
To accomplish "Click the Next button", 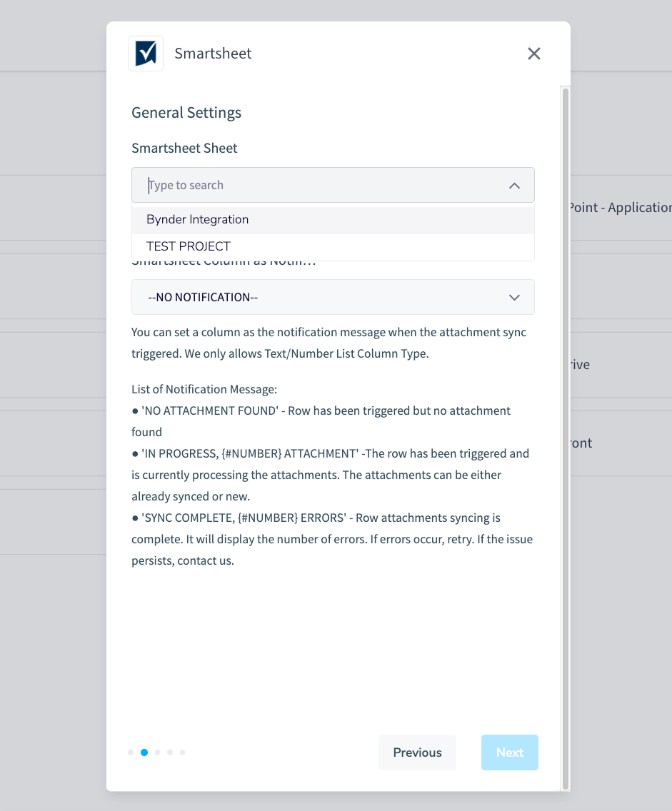I will click(x=510, y=752).
